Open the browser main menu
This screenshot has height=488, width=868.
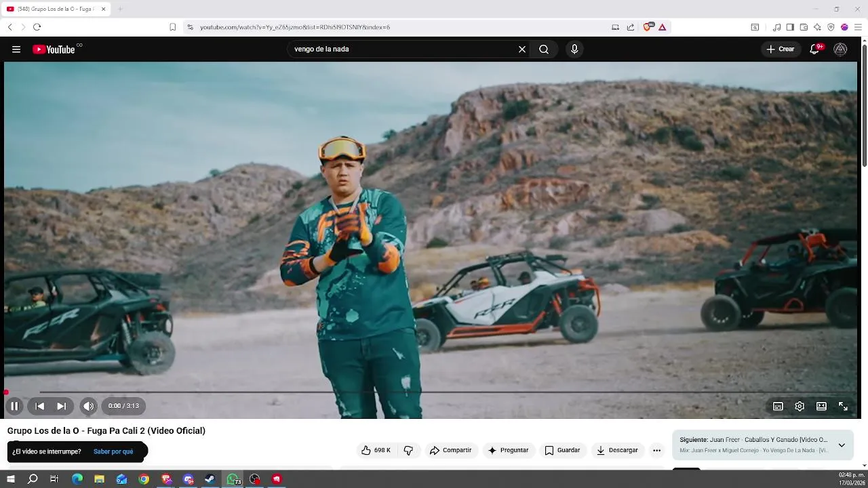click(x=858, y=27)
